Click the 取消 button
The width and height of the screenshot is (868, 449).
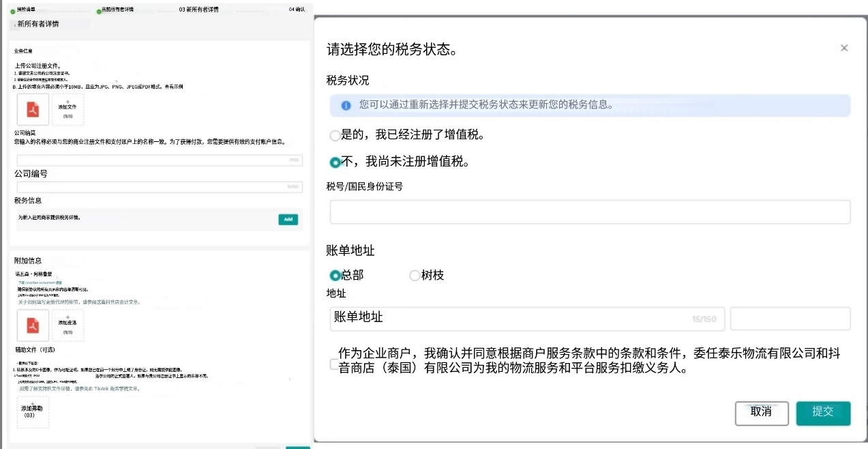(x=762, y=414)
